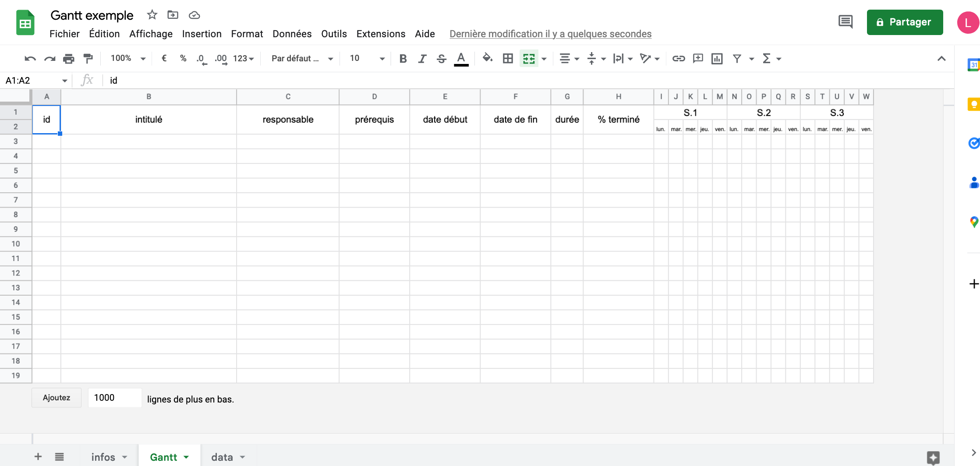Expand the merge cells options arrow
The width and height of the screenshot is (980, 466).
tap(544, 59)
